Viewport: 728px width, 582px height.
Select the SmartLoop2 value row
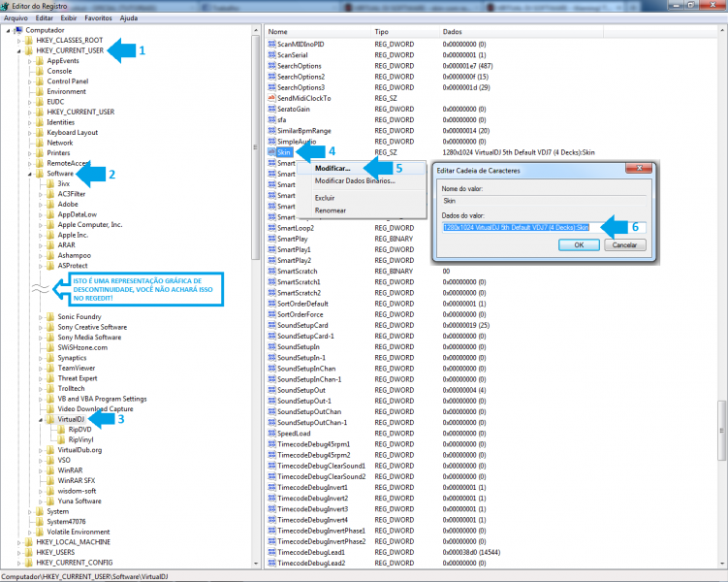(296, 228)
